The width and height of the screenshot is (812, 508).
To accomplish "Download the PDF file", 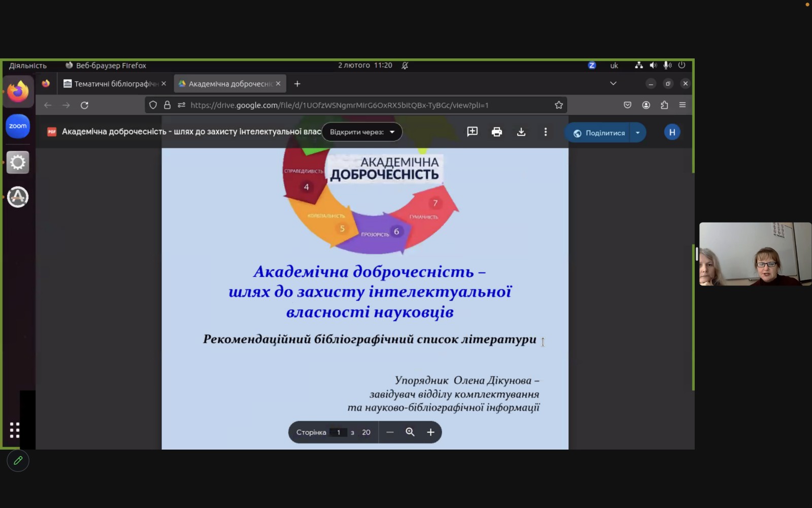I will [521, 132].
